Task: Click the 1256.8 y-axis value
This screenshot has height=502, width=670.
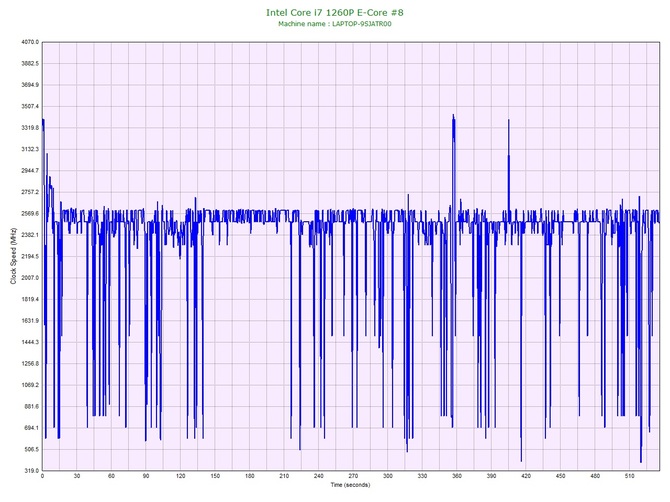Action: tap(30, 364)
